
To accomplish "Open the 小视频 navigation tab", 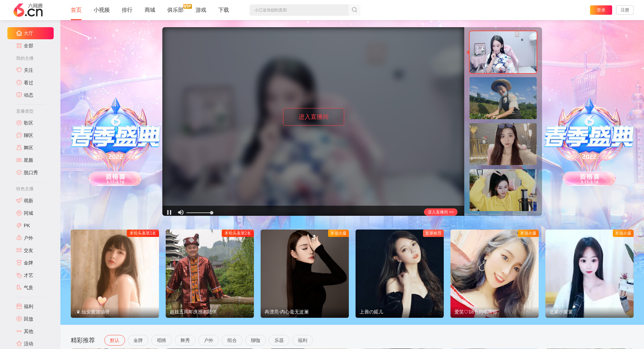I will tap(101, 10).
